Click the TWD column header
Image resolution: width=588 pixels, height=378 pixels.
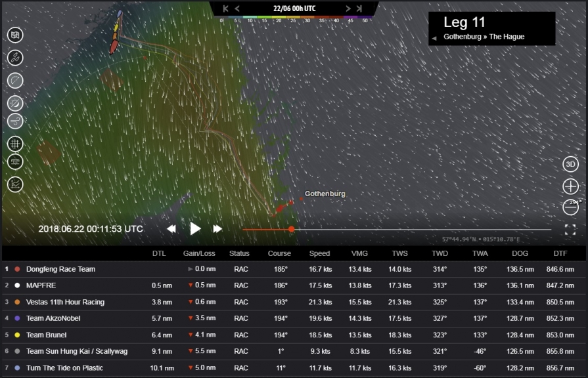pyautogui.click(x=440, y=253)
